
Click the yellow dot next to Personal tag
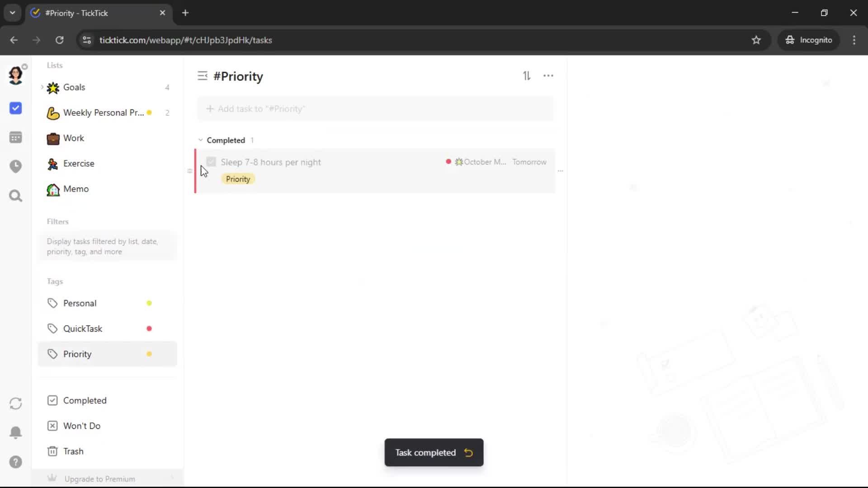(149, 303)
